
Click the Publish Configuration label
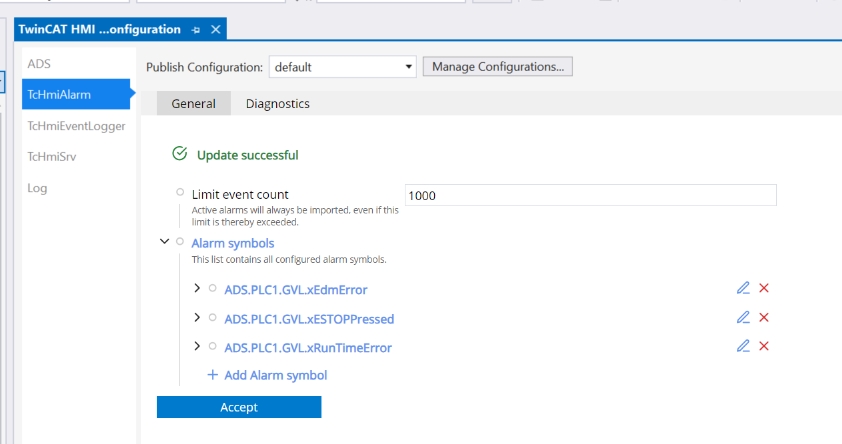(205, 67)
